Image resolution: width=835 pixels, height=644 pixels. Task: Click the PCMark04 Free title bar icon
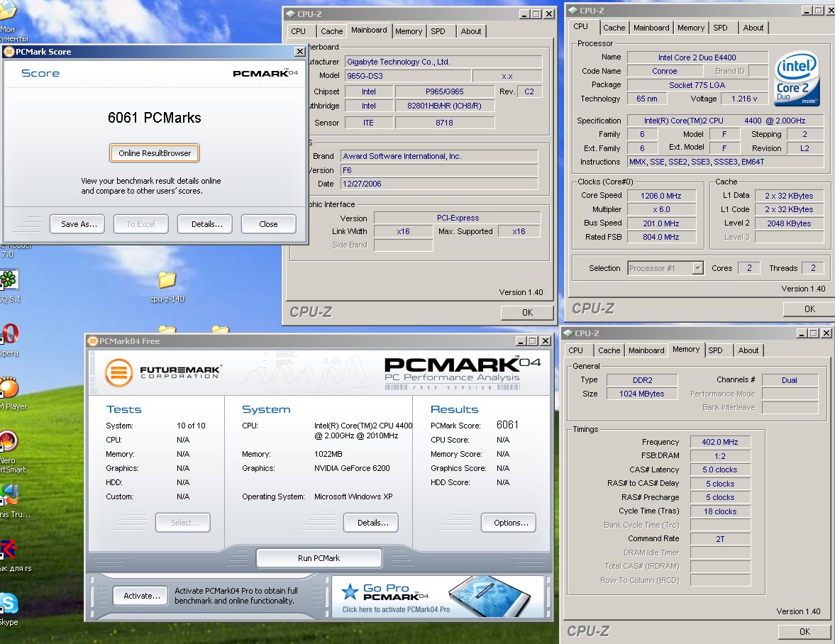(x=93, y=341)
